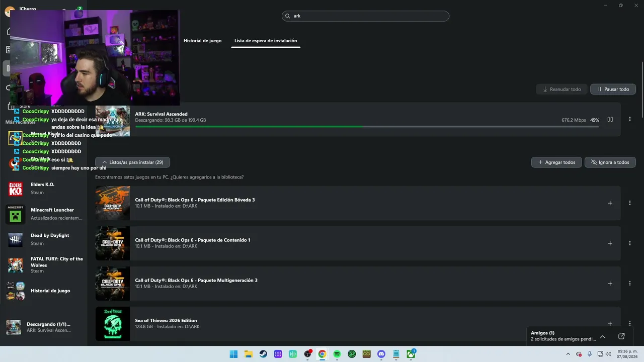
Task: Click the Reanudar todo button
Action: 561,89
